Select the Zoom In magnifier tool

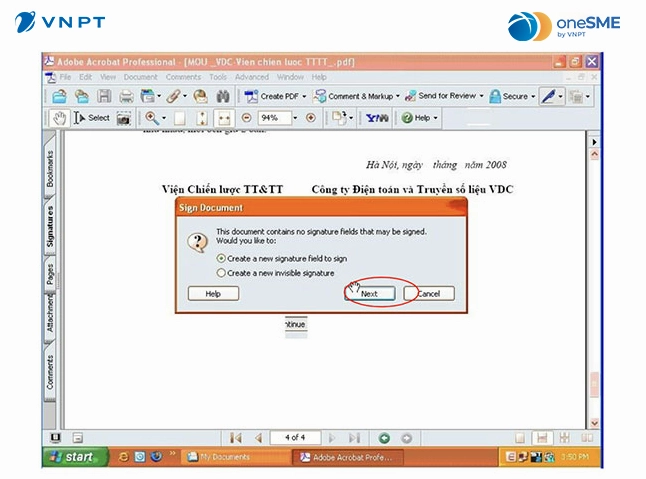click(x=152, y=118)
